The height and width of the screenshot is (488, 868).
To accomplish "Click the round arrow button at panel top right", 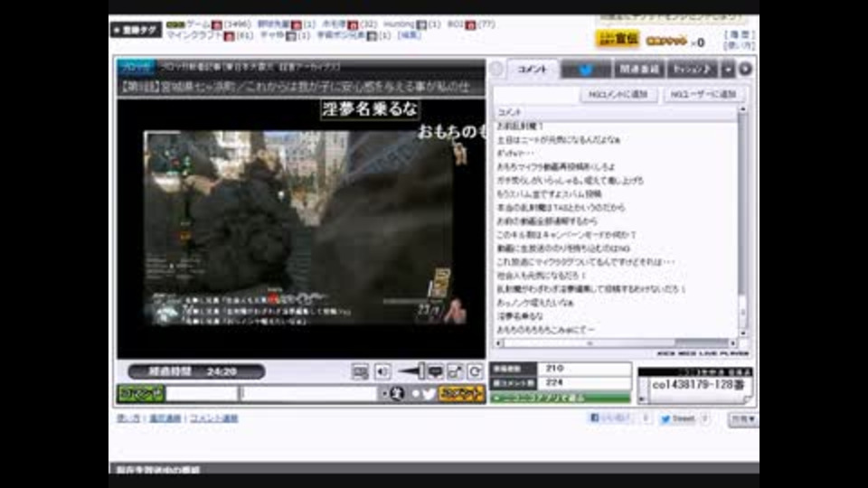I will coord(745,70).
